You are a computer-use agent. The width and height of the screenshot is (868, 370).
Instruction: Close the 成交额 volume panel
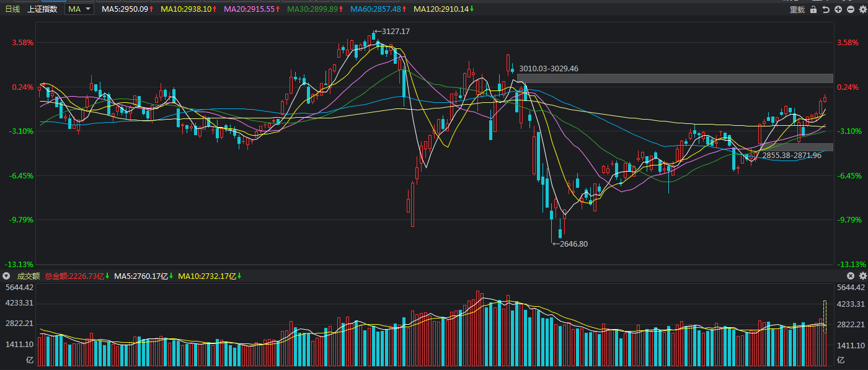[851, 276]
